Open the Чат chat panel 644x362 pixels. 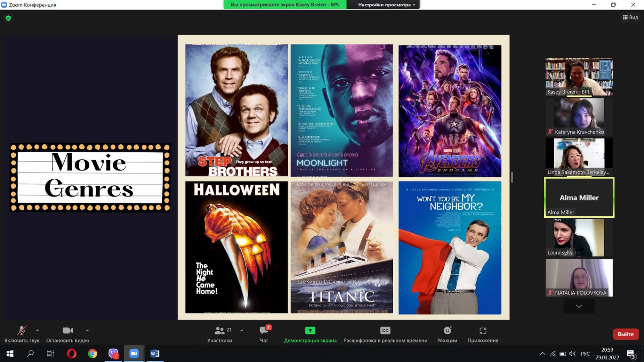(264, 334)
